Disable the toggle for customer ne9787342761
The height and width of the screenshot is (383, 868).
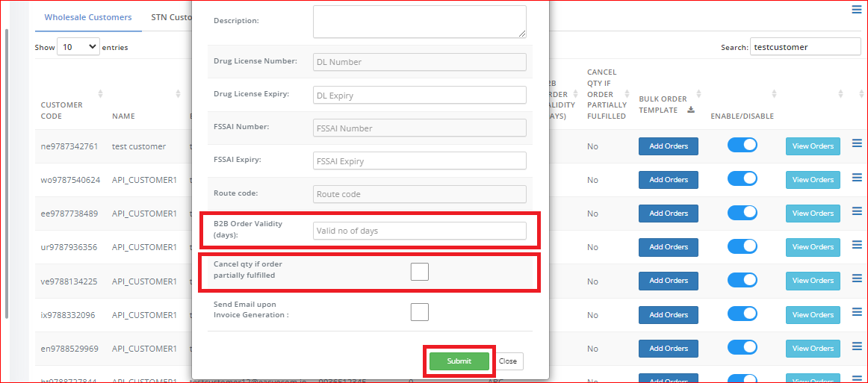743,145
